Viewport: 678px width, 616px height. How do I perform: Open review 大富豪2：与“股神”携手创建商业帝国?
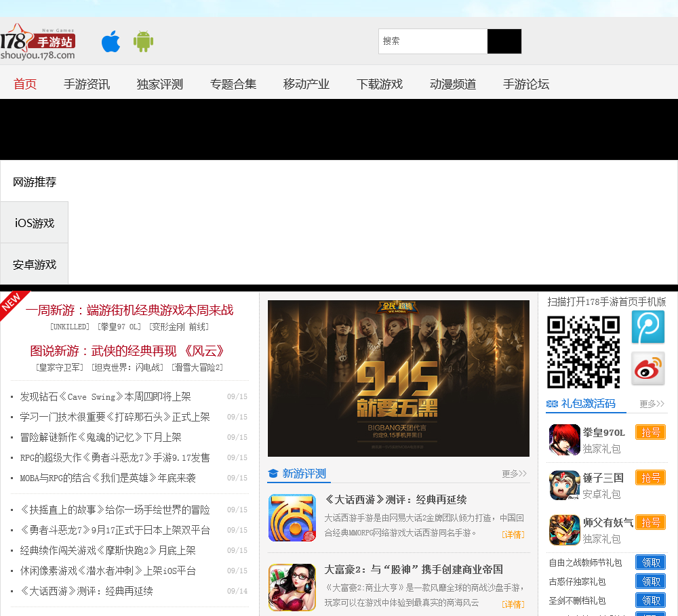click(x=414, y=569)
